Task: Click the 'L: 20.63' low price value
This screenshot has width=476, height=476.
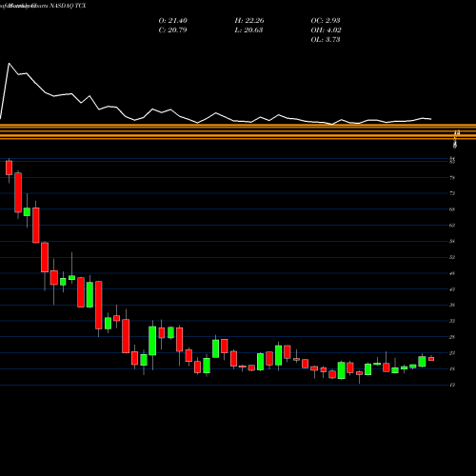Action: coord(248,30)
